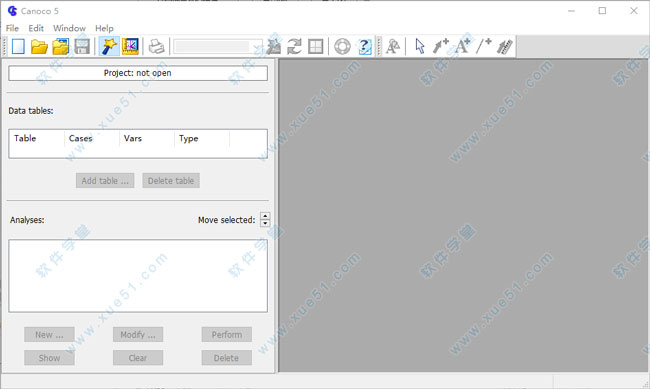Open the Help menu

pos(104,28)
